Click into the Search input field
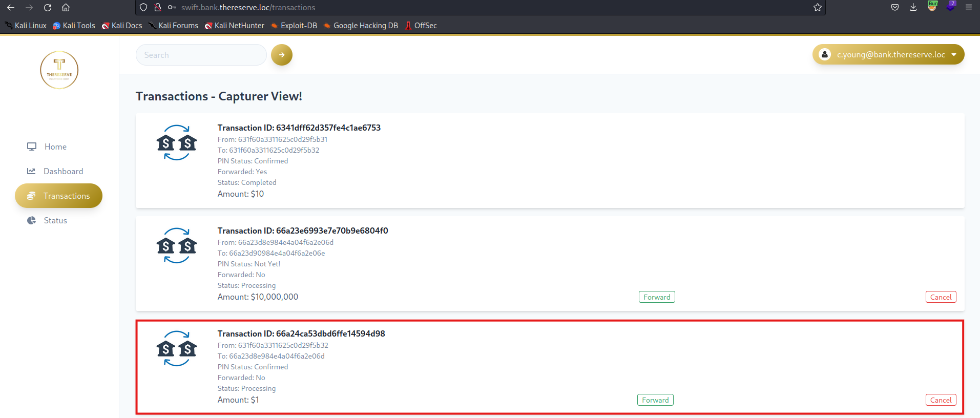This screenshot has height=418, width=980. click(201, 55)
